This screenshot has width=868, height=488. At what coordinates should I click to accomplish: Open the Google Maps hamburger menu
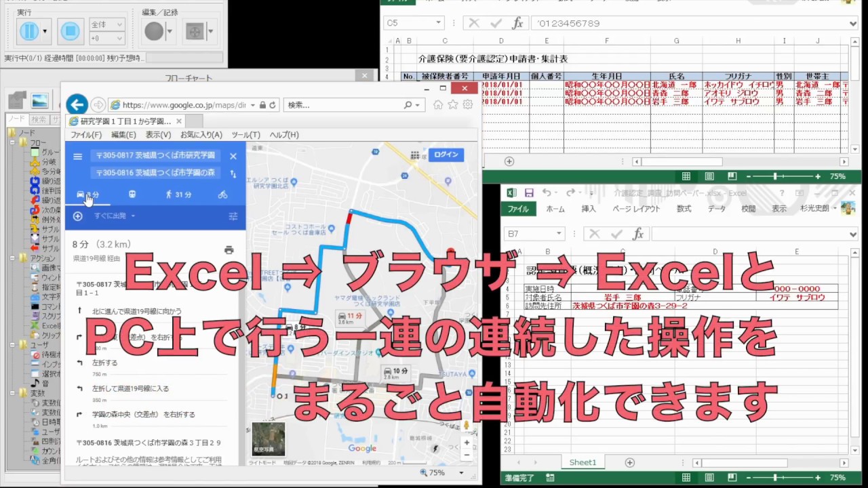(x=78, y=156)
